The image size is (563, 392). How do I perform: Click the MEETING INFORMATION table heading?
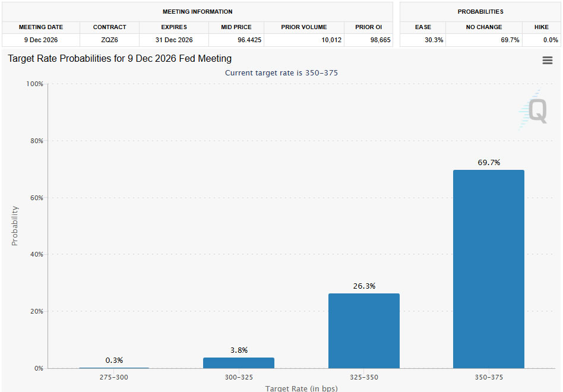(198, 12)
